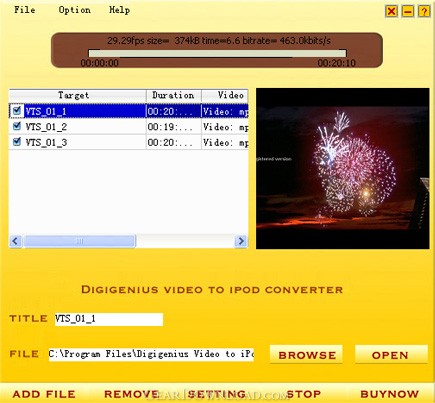The image size is (435, 403).
Task: Click the BROWSE button
Action: (306, 355)
